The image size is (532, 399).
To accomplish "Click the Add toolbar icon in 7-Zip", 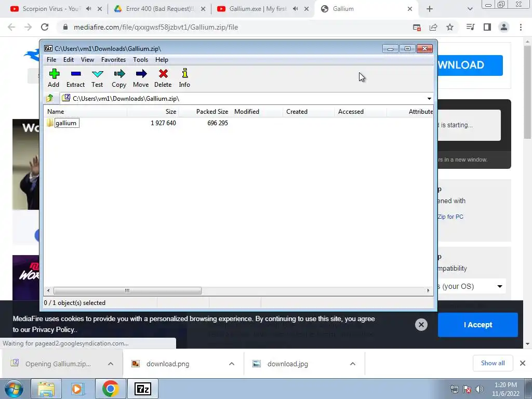I will point(54,78).
